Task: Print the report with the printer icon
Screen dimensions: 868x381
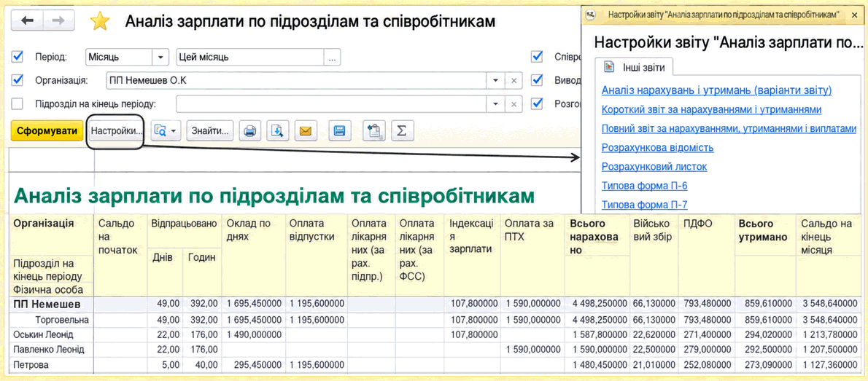Action: 249,131
